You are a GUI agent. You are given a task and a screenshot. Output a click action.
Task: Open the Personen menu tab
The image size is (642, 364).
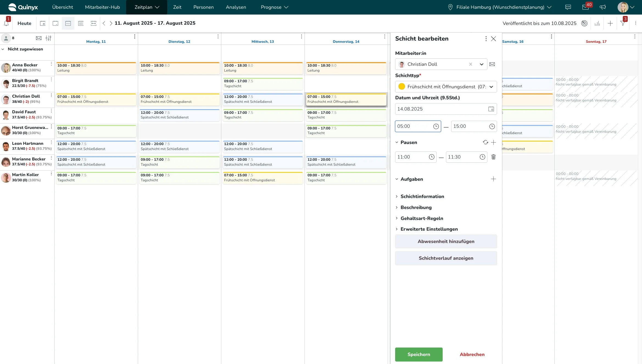[x=203, y=7]
